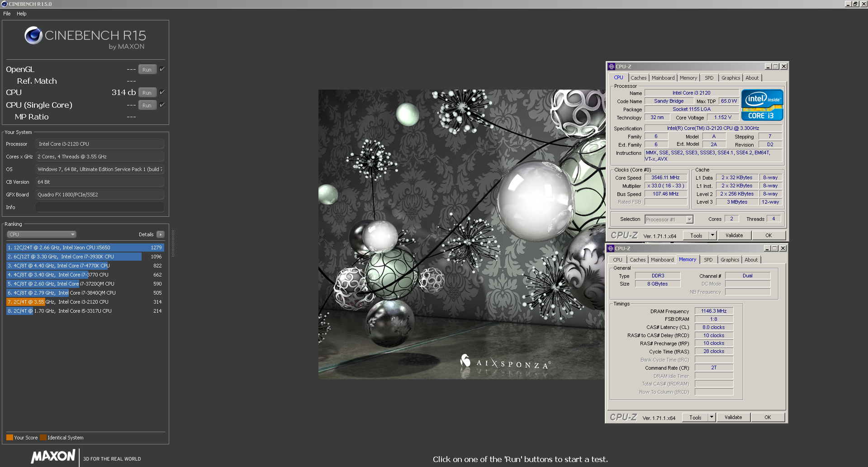The image size is (868, 467).
Task: Select the Core i7-3930K ranking row
Action: (85, 257)
